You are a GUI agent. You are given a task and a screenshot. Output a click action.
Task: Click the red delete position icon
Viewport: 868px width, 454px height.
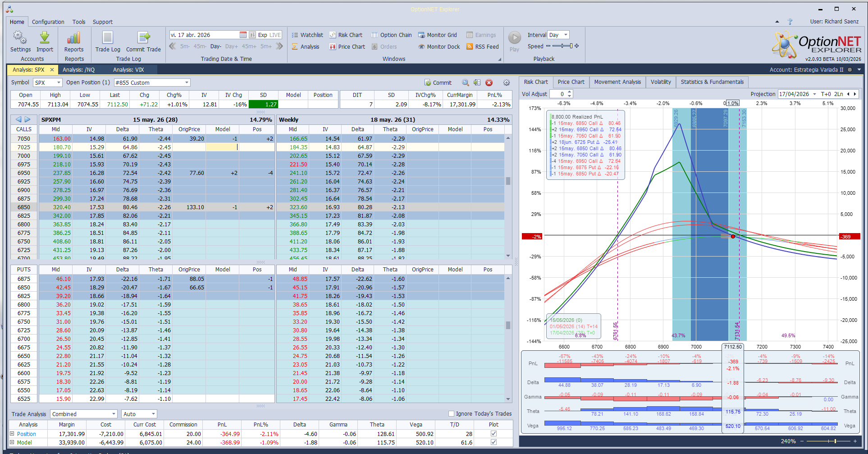click(x=489, y=83)
